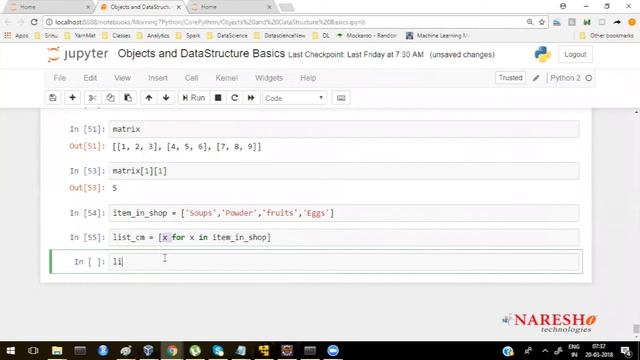Move selected cell down arrow
The image size is (640, 360).
click(166, 98)
